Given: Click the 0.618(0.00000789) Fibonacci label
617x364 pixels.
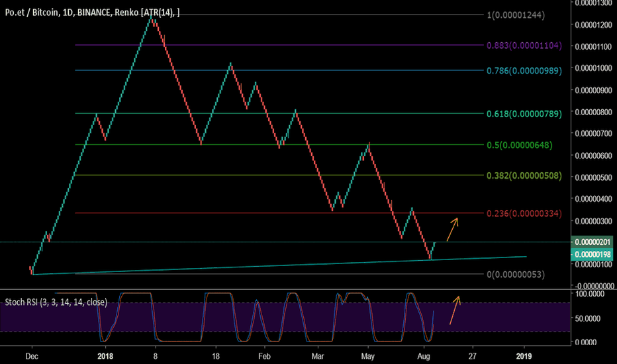Looking at the screenshot, I should [x=524, y=114].
